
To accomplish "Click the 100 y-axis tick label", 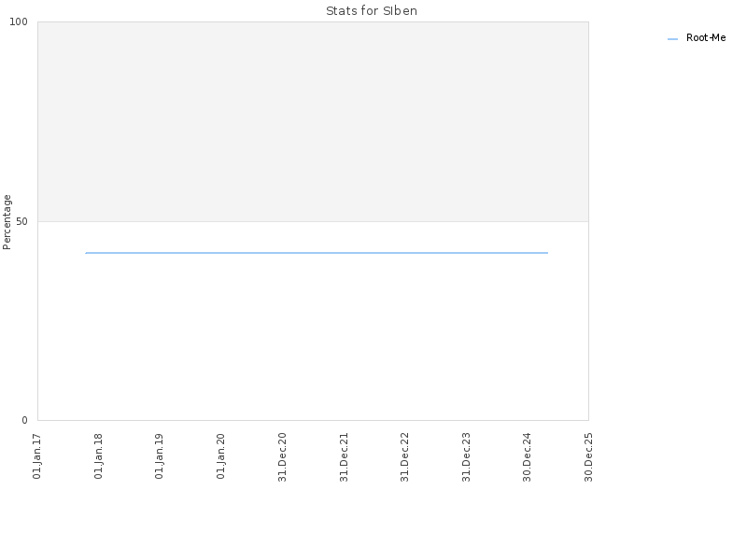I will (x=19, y=21).
